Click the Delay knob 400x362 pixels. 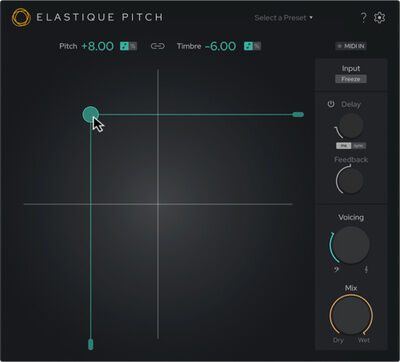pos(351,125)
